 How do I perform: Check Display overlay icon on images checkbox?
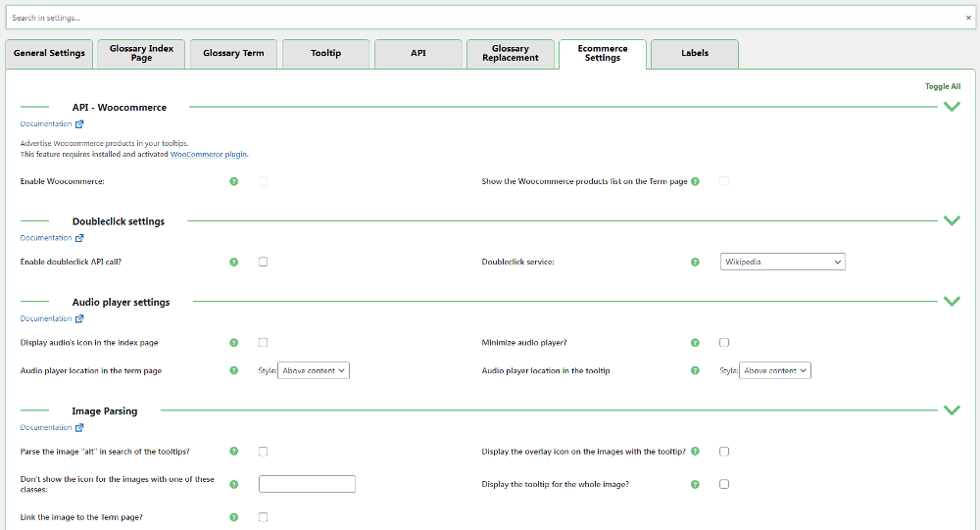click(724, 452)
